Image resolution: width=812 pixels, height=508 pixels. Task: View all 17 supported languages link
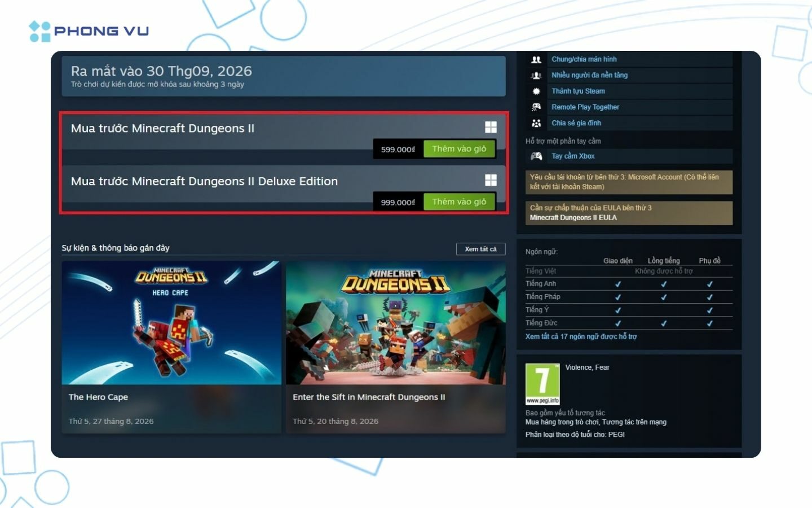(581, 336)
